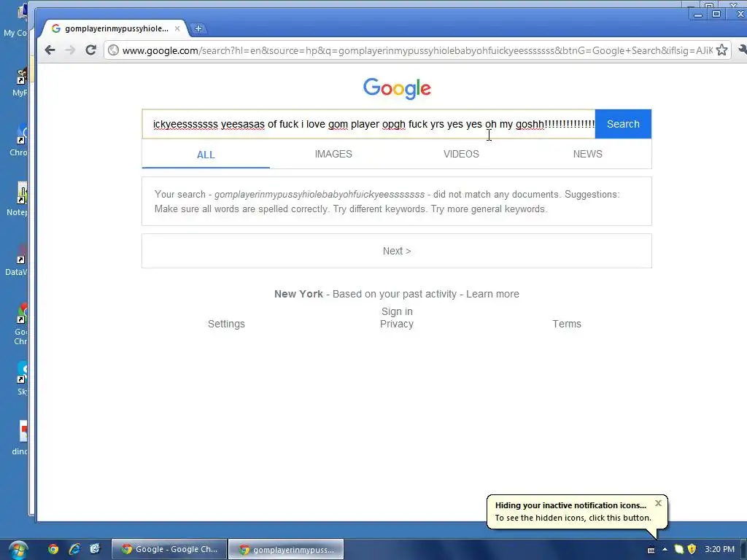Viewport: 747px width, 560px height.
Task: Open the Notepad desktop shortcut
Action: [x=18, y=198]
